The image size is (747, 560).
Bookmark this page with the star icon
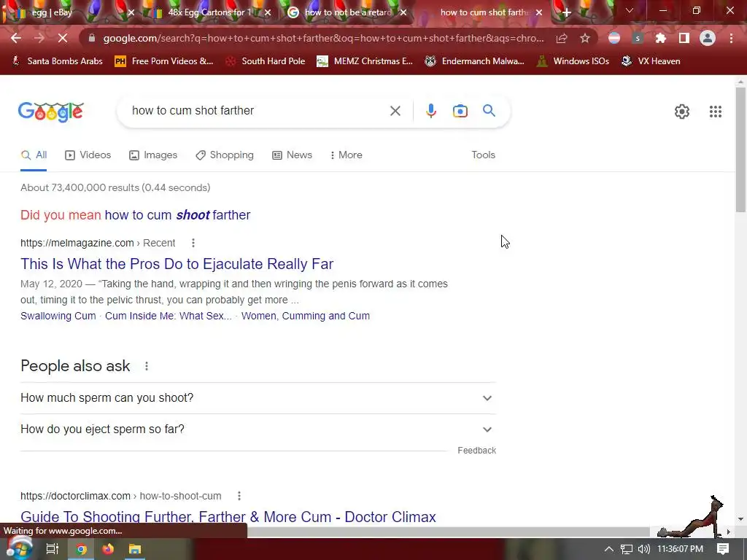[585, 38]
